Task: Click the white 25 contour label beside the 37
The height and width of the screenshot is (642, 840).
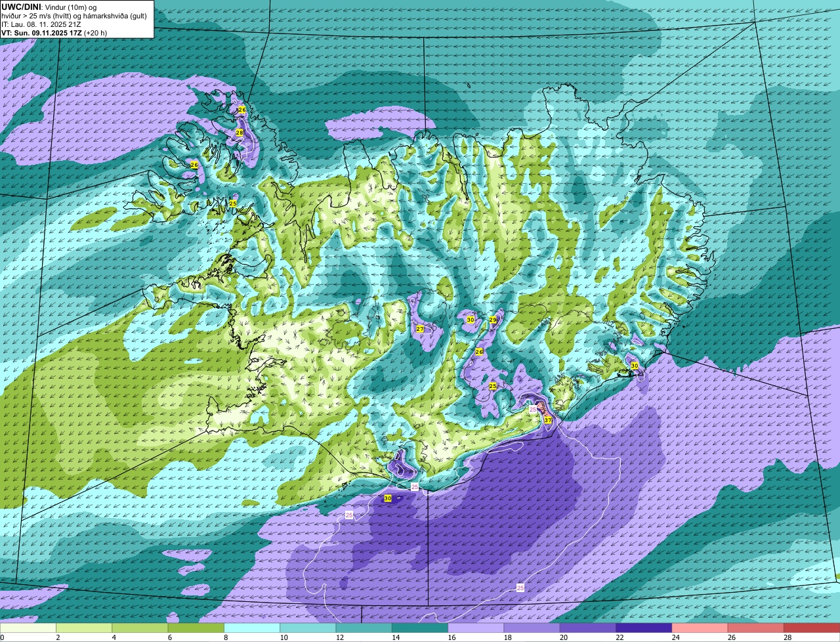Action: tap(533, 409)
